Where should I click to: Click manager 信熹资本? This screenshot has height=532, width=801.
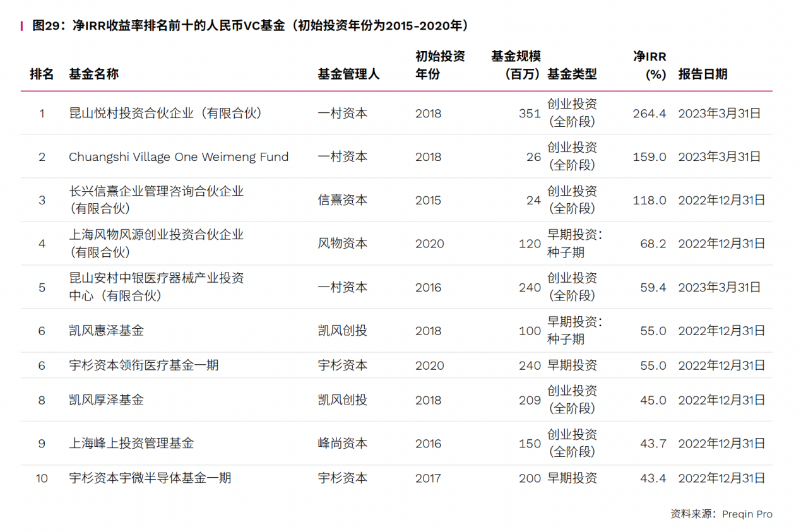tap(342, 200)
